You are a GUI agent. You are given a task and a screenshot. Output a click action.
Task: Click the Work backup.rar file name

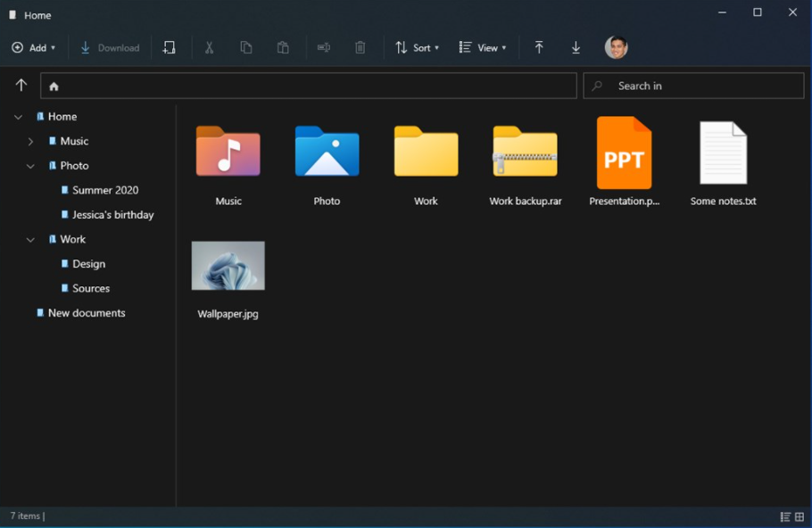pos(525,201)
